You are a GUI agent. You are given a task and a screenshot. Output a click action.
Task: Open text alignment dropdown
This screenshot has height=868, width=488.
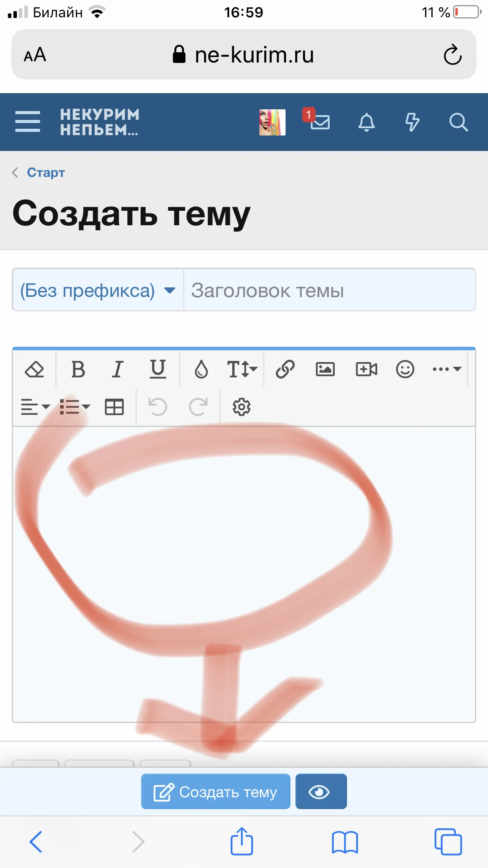coord(35,407)
